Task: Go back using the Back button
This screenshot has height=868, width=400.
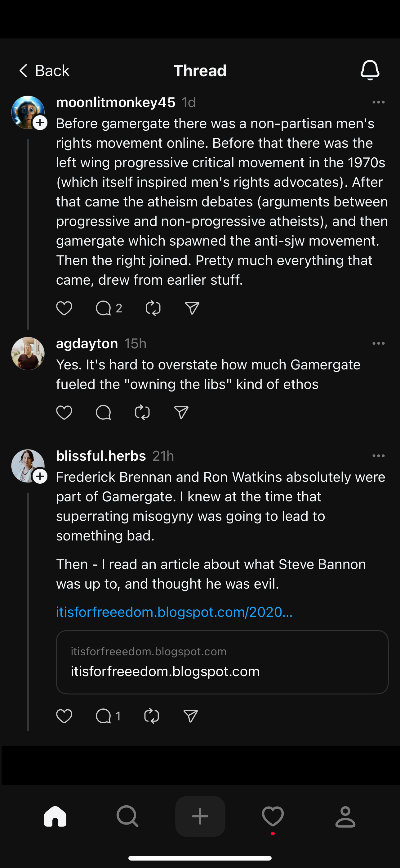Action: click(44, 71)
